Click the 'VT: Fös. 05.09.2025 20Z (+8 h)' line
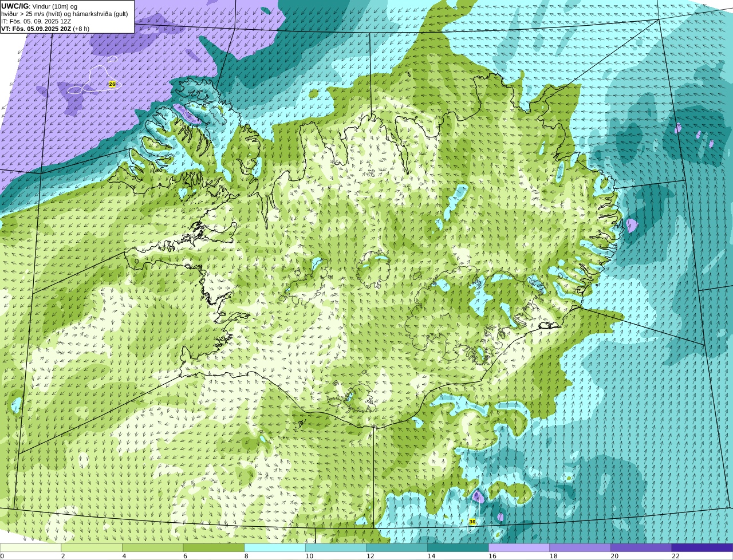Screen dimensions: 733x560 tap(45, 28)
